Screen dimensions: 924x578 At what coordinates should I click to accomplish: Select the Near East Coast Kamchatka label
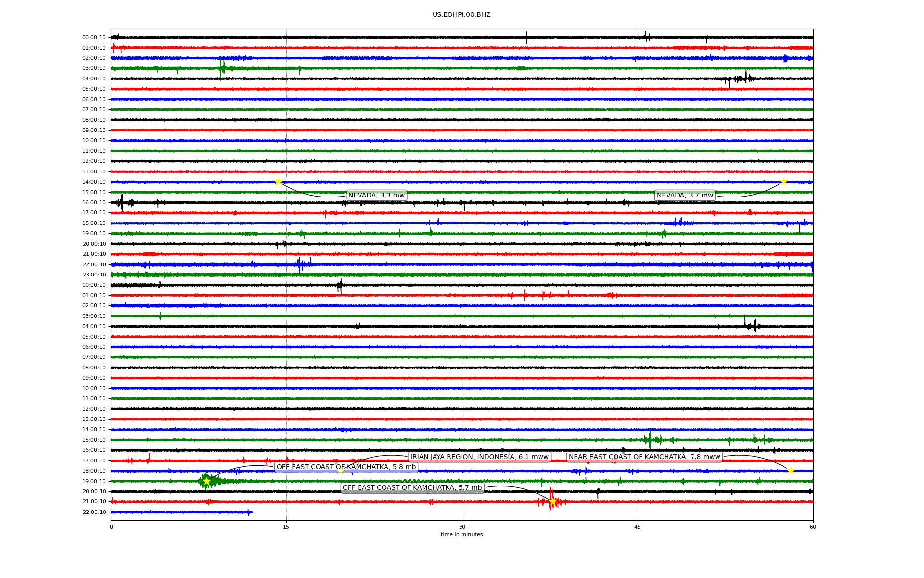point(644,457)
